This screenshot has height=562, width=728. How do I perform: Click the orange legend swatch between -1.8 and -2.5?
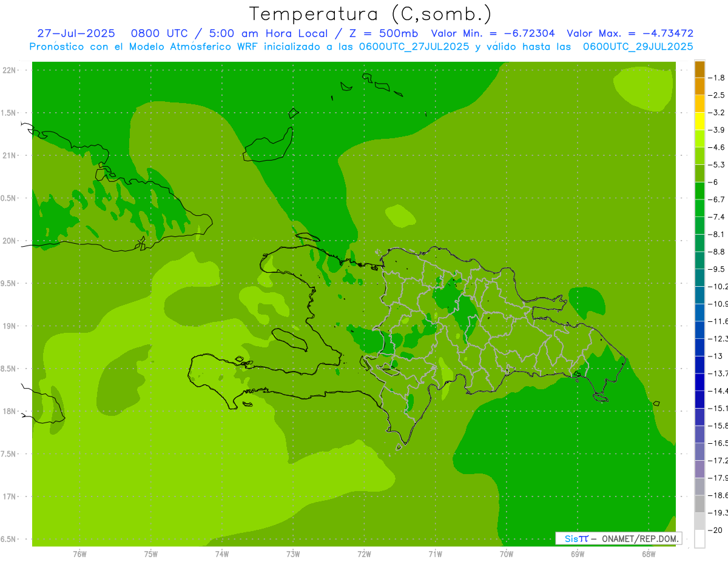pyautogui.click(x=699, y=87)
